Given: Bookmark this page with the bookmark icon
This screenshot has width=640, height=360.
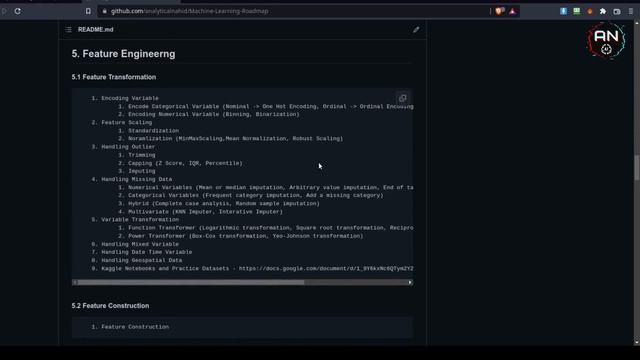Looking at the screenshot, I should (x=88, y=11).
